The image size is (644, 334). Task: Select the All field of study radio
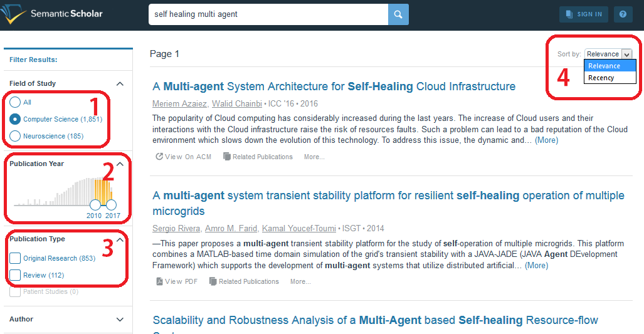15,102
